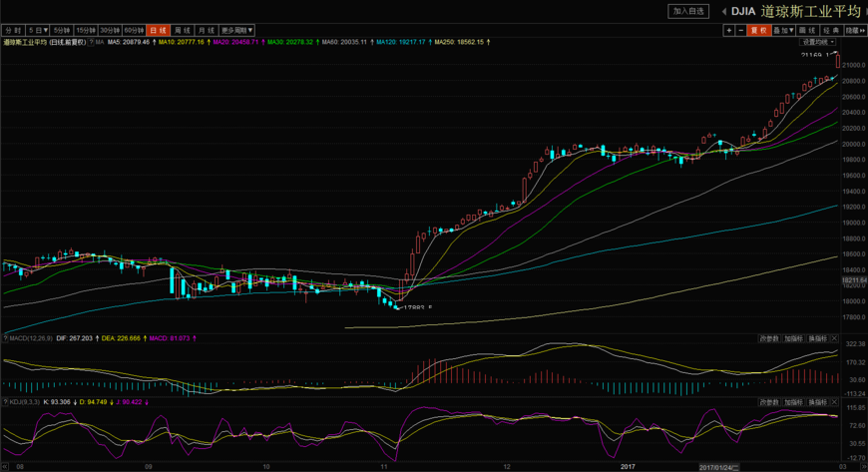
Task: Click 换指标 in the KDJ panel
Action: point(818,402)
